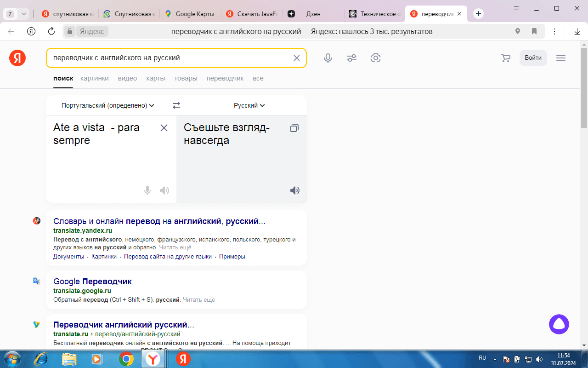
Task: Click translate.google.ru green URL
Action: tap(82, 291)
